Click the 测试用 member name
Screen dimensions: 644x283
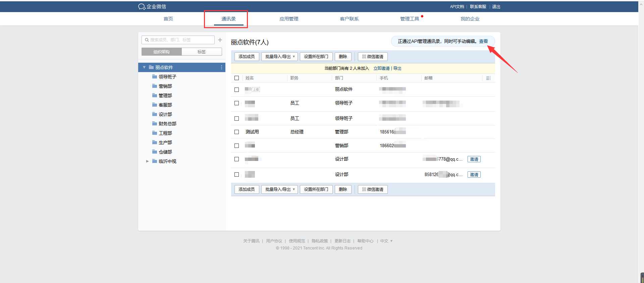tap(252, 132)
